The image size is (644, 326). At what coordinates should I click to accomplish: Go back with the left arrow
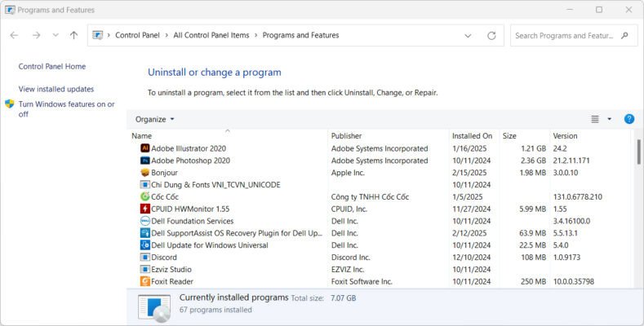click(14, 35)
